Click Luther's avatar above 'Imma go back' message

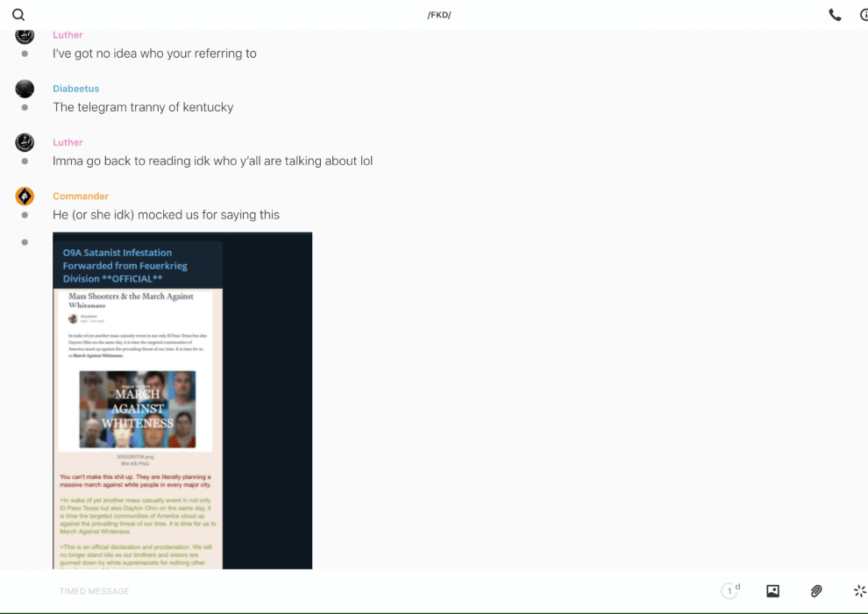(25, 142)
